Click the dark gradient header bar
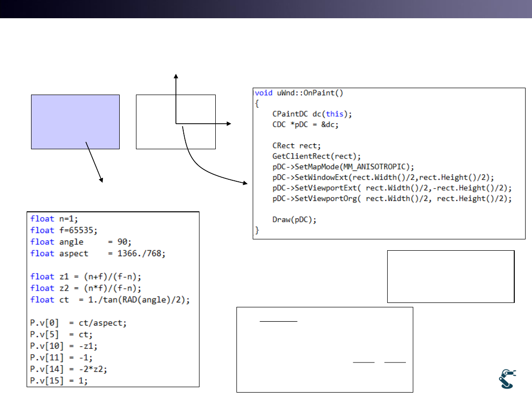 pyautogui.click(x=266, y=9)
